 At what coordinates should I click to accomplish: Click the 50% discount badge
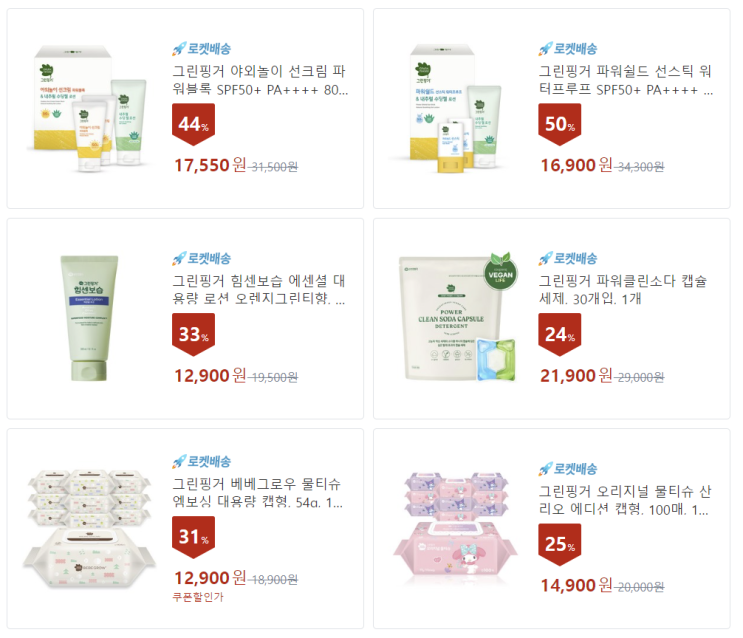coord(560,124)
